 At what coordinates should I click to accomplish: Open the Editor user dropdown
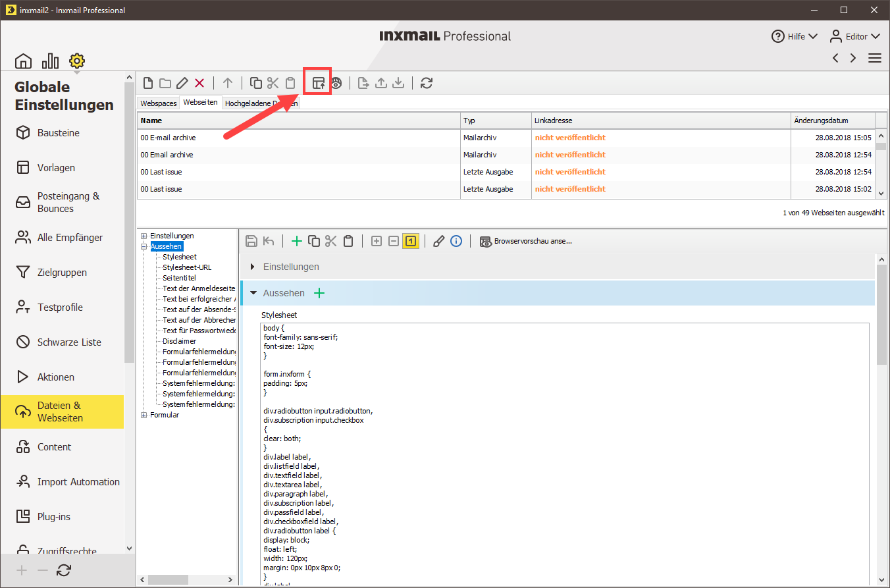coord(854,36)
